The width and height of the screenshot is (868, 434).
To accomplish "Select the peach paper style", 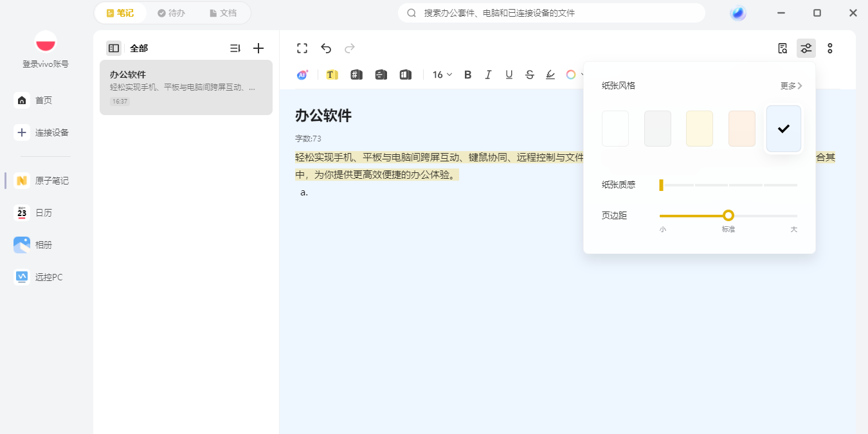I will (x=742, y=129).
